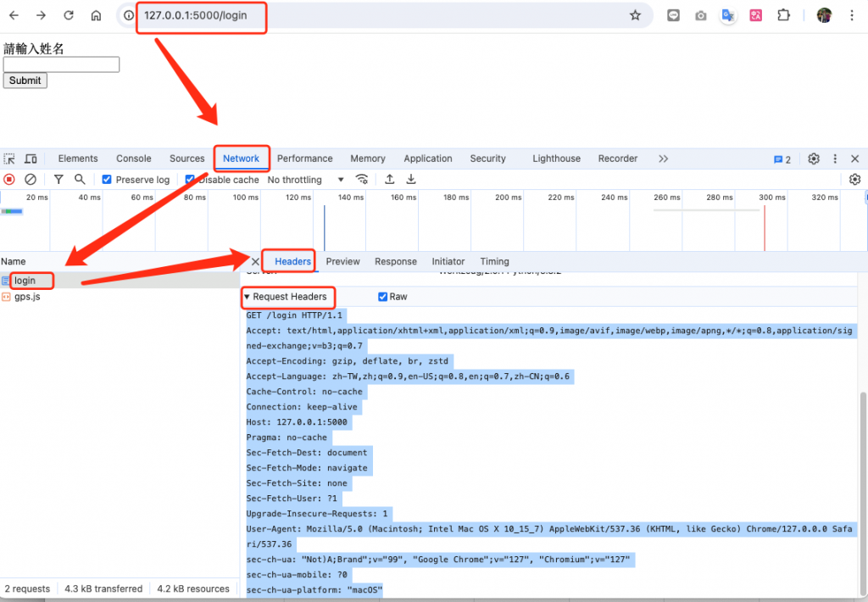Open the DevTools customize three-dot menu

pos(835,159)
